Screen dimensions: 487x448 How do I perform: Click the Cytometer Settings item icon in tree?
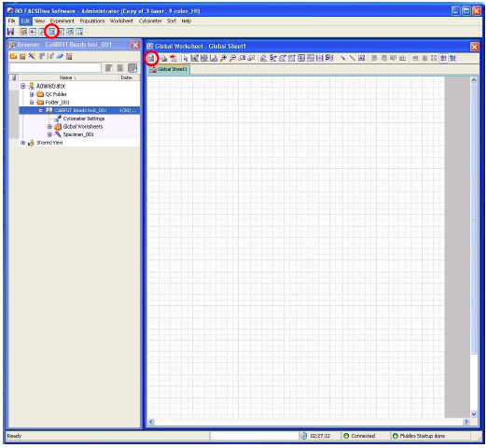pyautogui.click(x=58, y=119)
